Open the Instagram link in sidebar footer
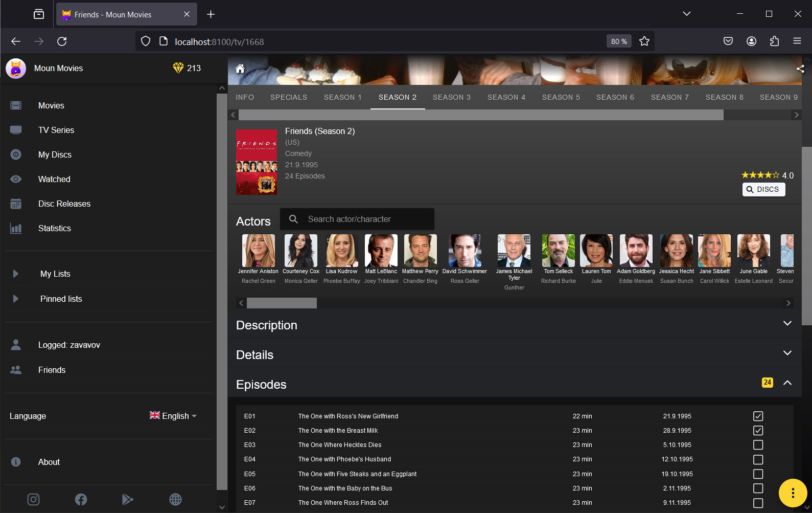812x513 pixels. click(x=33, y=499)
